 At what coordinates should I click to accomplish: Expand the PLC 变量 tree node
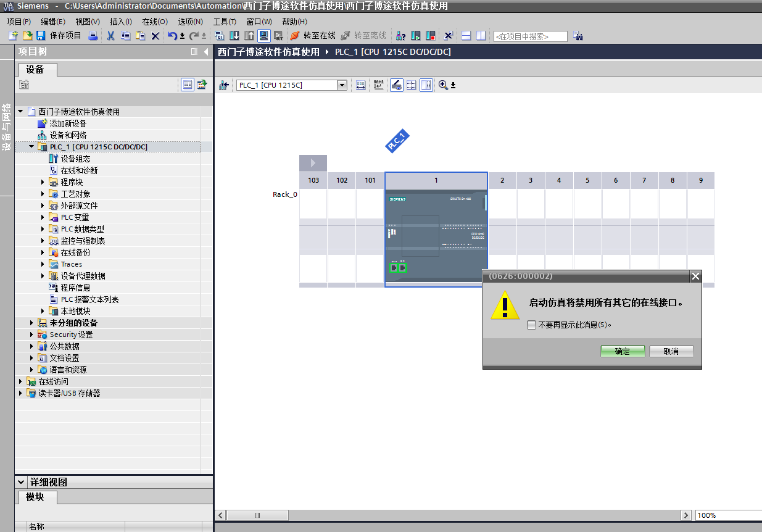tap(43, 217)
